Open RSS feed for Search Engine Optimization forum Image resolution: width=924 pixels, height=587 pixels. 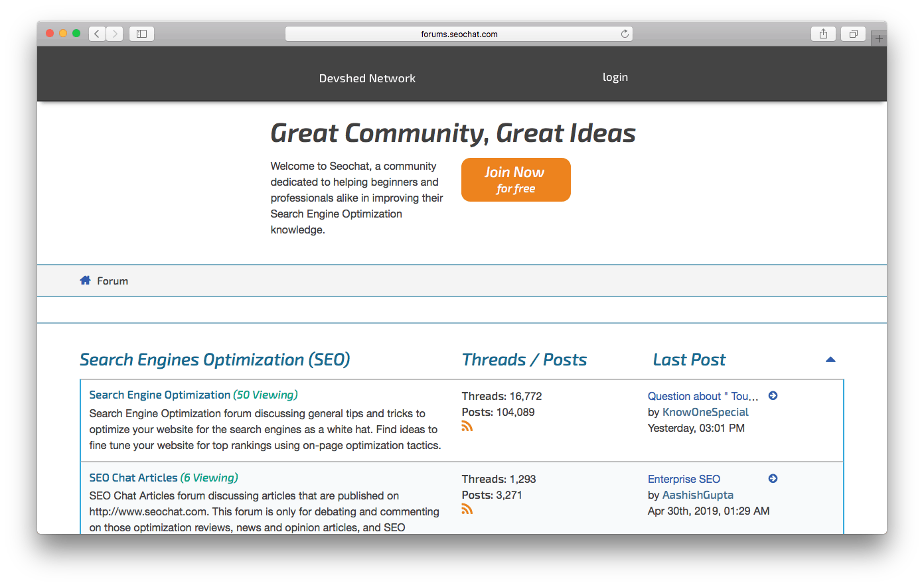[467, 426]
